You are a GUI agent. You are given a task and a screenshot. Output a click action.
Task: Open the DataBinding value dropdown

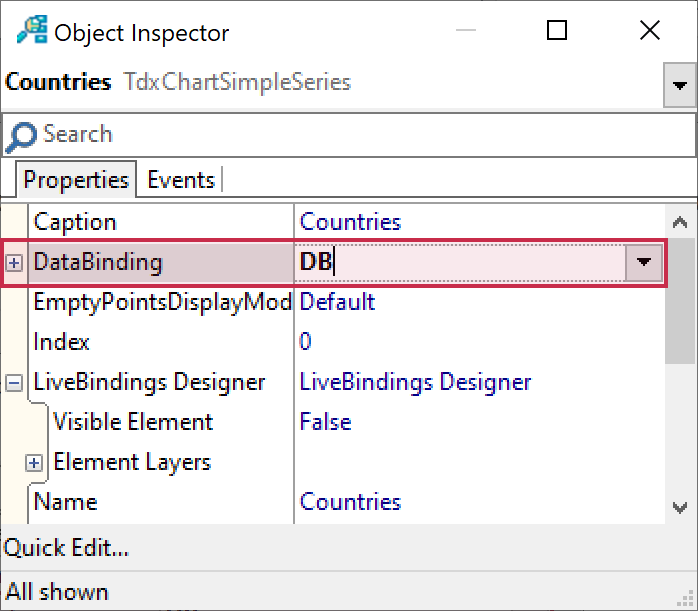point(643,263)
